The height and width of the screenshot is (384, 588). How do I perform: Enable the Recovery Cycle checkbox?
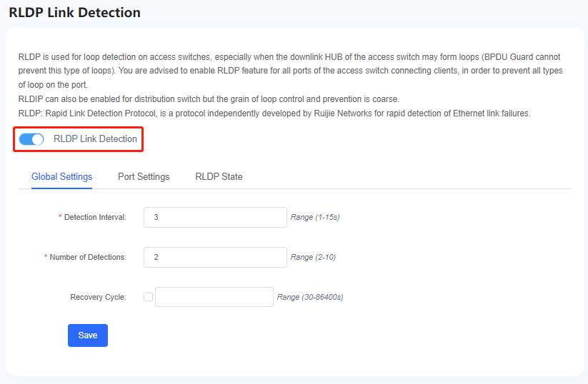click(x=148, y=297)
